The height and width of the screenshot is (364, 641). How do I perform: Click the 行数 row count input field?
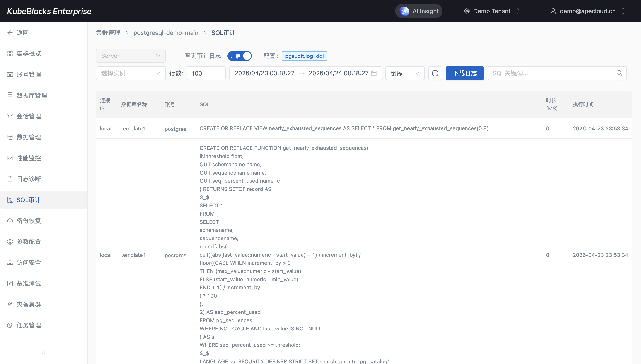coord(206,73)
